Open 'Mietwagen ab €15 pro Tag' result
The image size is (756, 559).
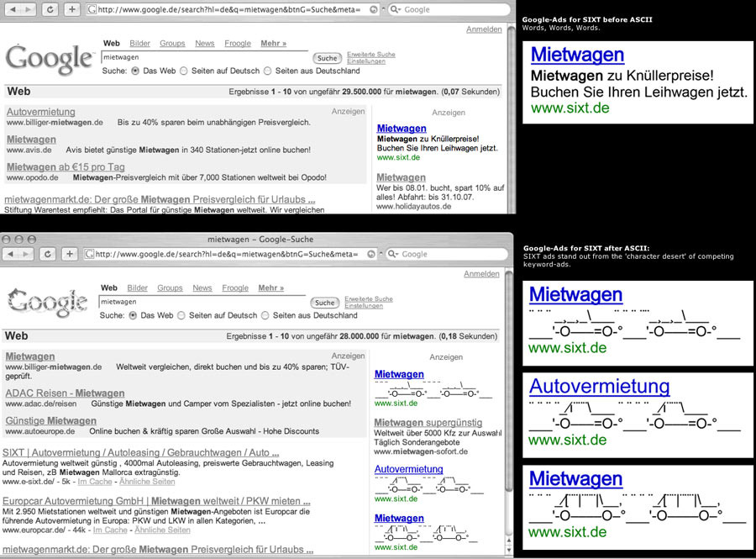coord(66,167)
